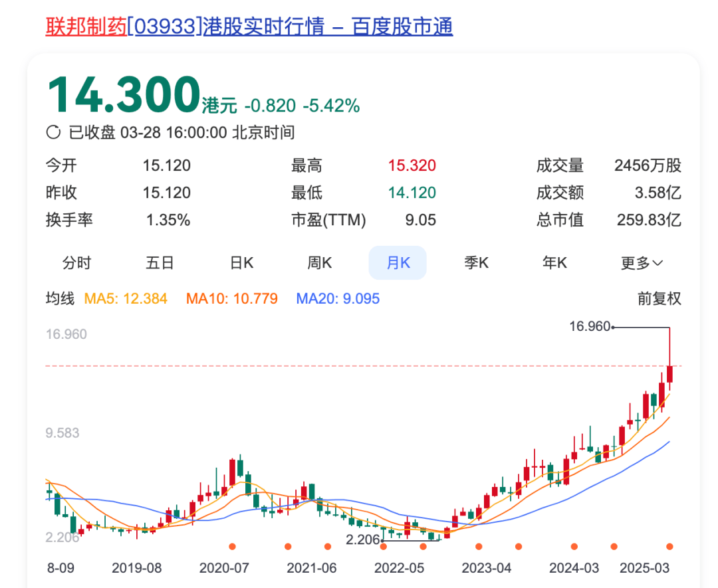Click the orange event dot above 2024-03
718x588 pixels.
point(574,546)
